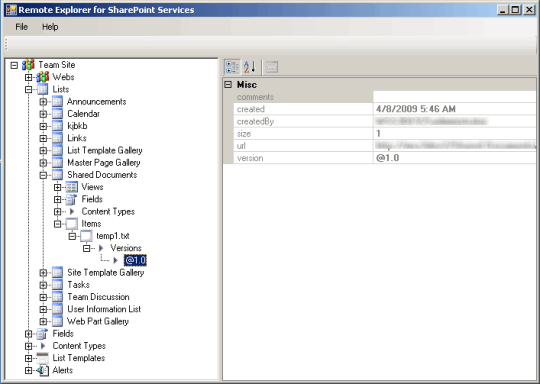Select the created property row

(x=385, y=109)
